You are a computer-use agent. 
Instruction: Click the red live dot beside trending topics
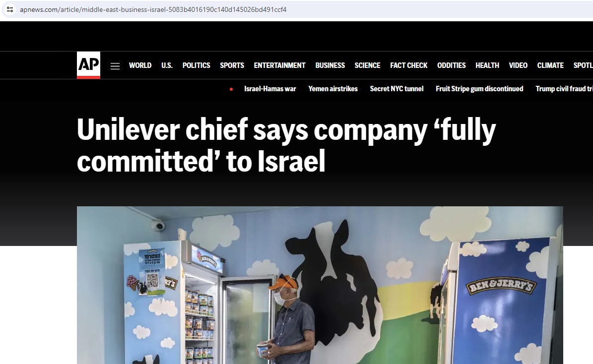[x=231, y=89]
